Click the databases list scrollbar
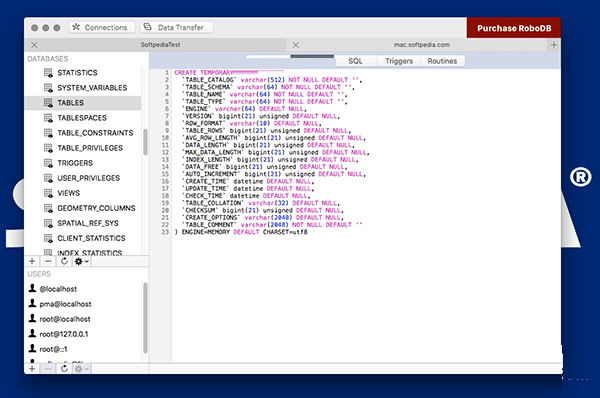Screen dimensions: 600x398 coord(145,142)
